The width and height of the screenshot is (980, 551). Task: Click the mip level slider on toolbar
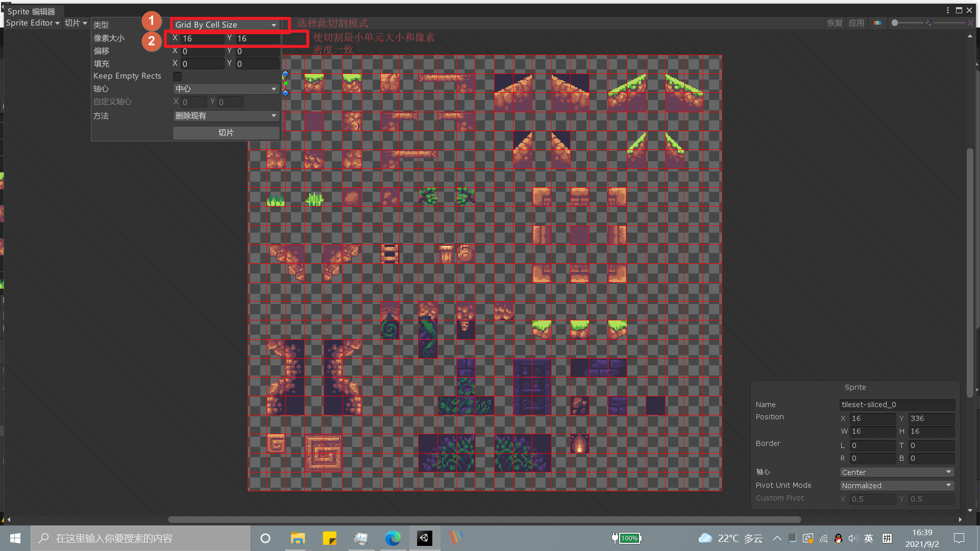(x=949, y=23)
